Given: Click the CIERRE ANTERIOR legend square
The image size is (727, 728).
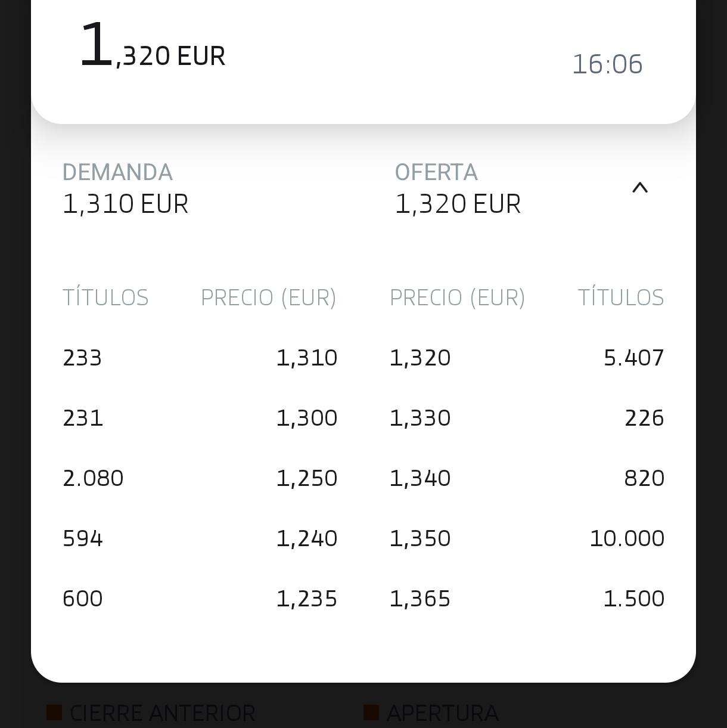Looking at the screenshot, I should click(x=54, y=712).
